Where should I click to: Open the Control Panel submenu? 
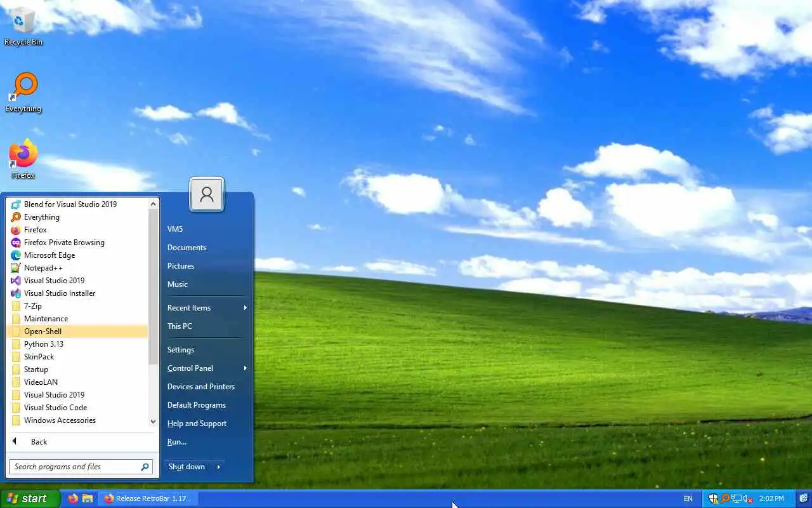206,368
